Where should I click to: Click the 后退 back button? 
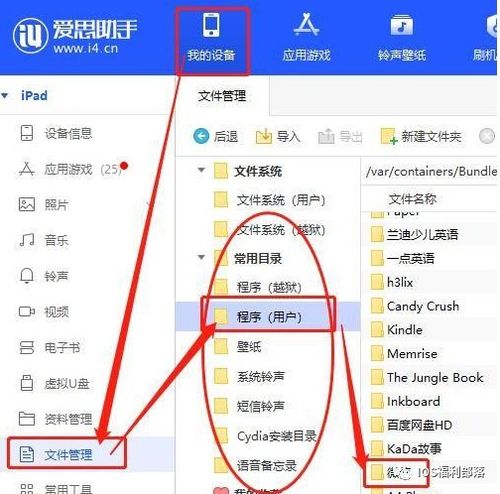[x=215, y=136]
